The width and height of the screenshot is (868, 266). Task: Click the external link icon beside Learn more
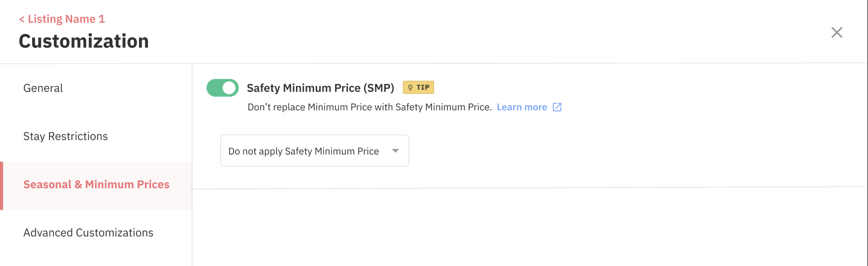557,107
